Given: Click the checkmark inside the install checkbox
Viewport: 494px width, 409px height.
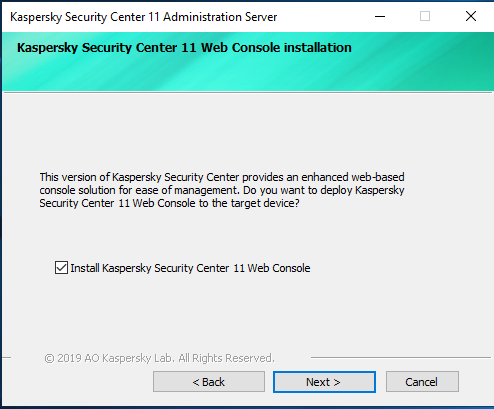Looking at the screenshot, I should 61,268.
